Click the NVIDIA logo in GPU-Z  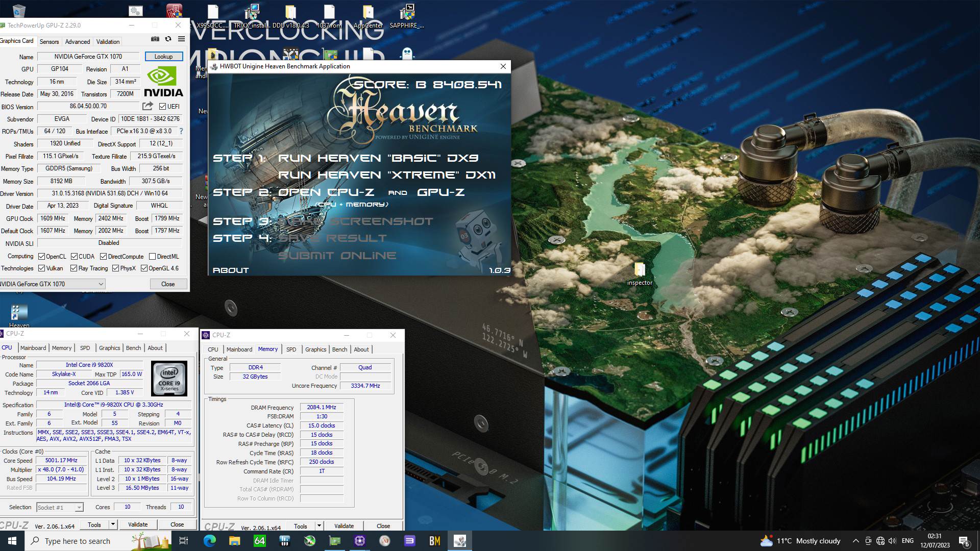163,82
